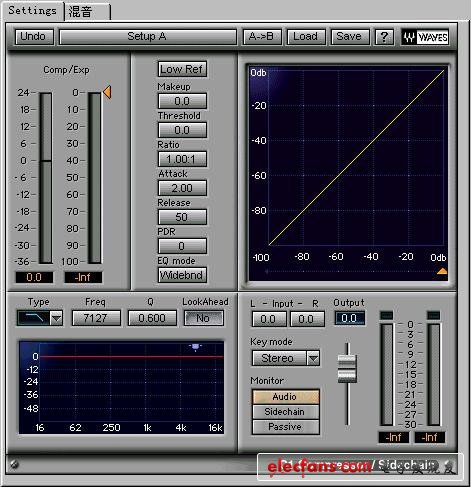471x487 pixels.
Task: Click the Output fader handle
Action: [347, 369]
